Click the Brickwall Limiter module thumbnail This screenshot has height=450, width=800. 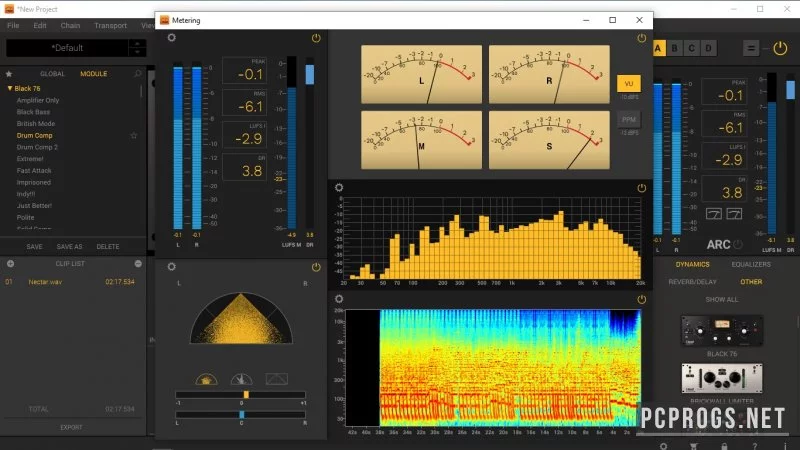click(722, 378)
